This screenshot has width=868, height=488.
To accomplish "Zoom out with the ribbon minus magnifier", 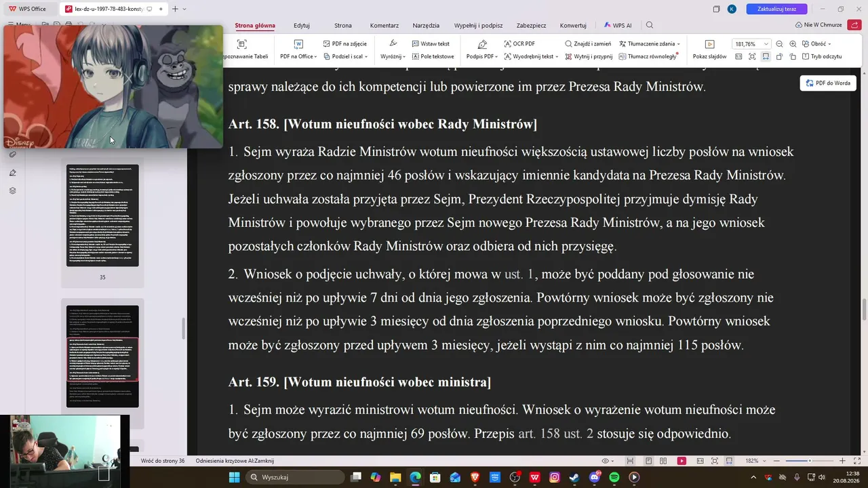I will pos(780,43).
